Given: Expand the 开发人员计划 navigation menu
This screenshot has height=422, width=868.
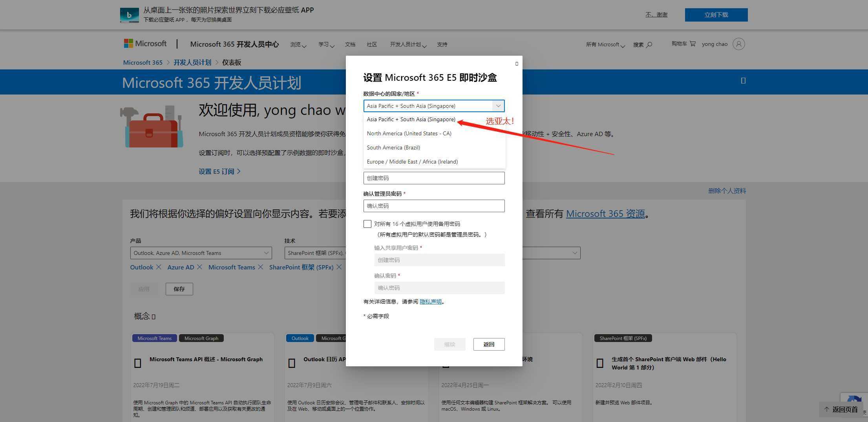Looking at the screenshot, I should pos(408,45).
